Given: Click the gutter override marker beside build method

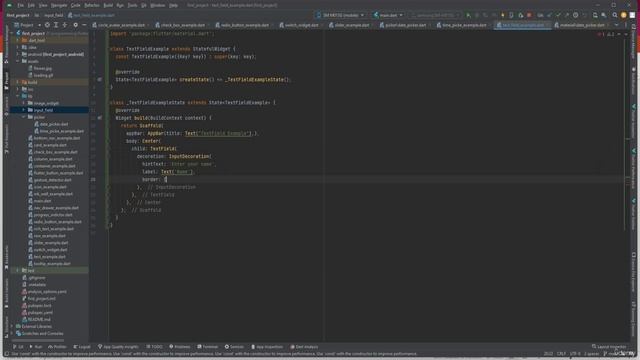Looking at the screenshot, I should [100, 118].
